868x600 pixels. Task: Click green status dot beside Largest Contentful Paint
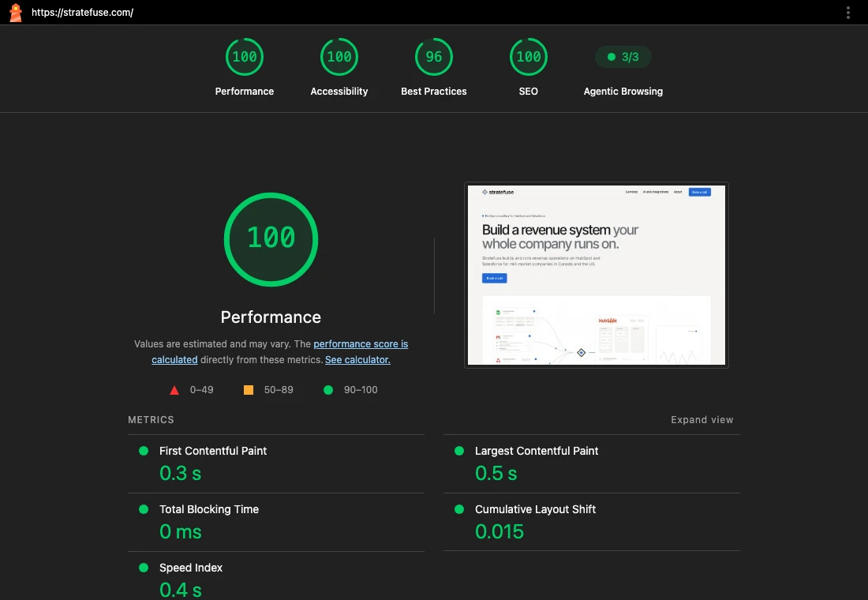click(x=459, y=451)
